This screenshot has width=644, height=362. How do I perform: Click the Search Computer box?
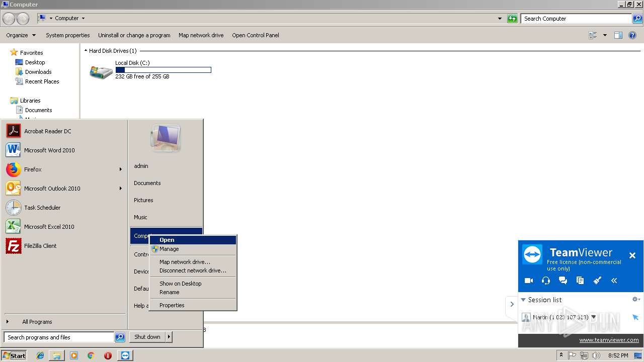pyautogui.click(x=577, y=19)
